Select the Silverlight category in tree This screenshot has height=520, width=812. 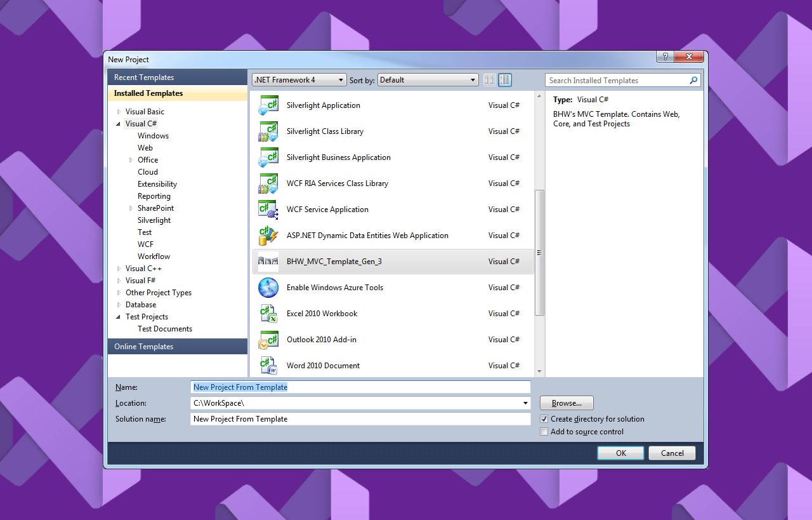tap(154, 220)
